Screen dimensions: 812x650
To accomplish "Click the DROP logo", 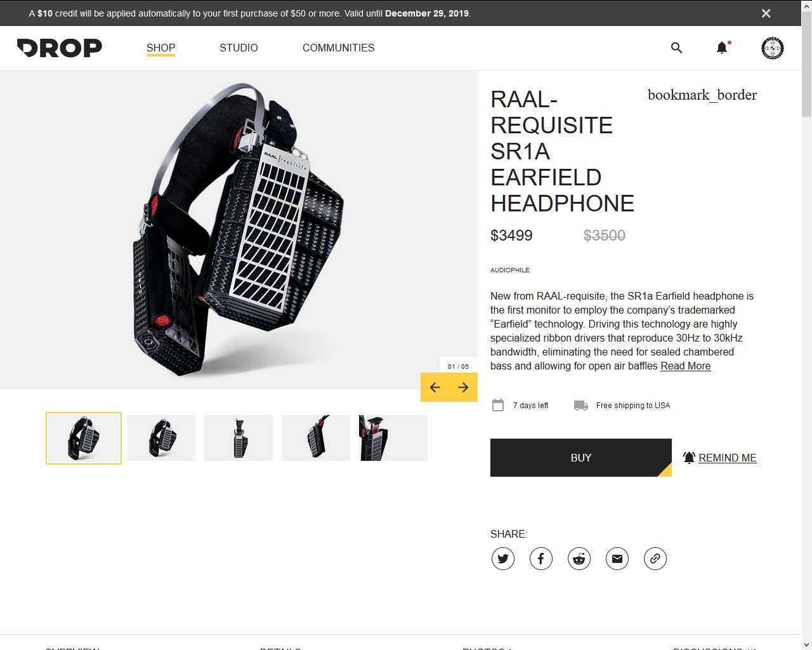I will pyautogui.click(x=60, y=48).
